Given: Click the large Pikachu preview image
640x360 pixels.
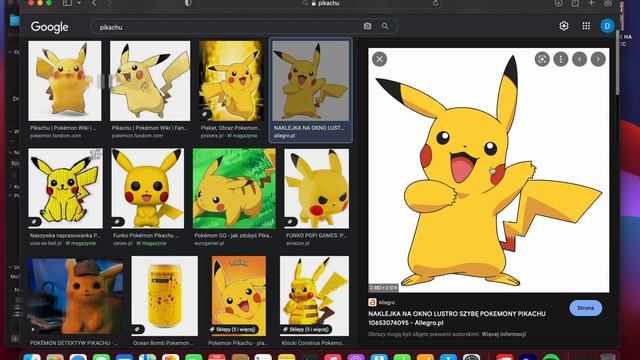Looking at the screenshot, I should 489,170.
